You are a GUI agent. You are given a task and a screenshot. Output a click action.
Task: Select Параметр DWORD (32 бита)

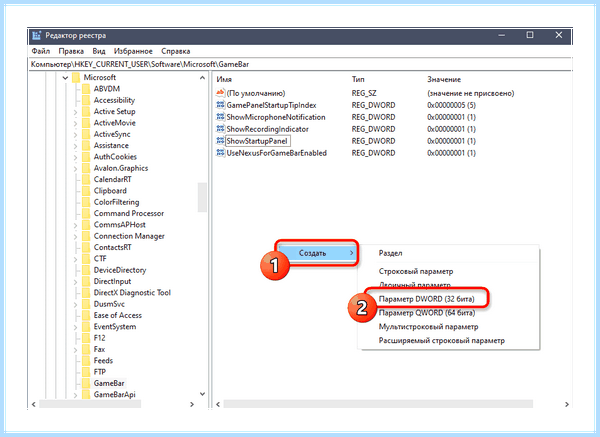pos(426,299)
